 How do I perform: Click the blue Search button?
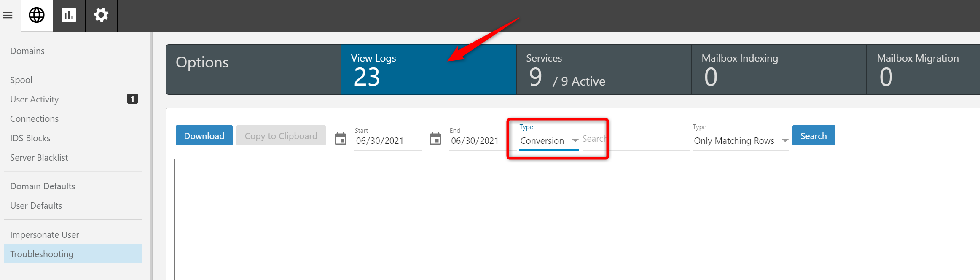(x=813, y=136)
